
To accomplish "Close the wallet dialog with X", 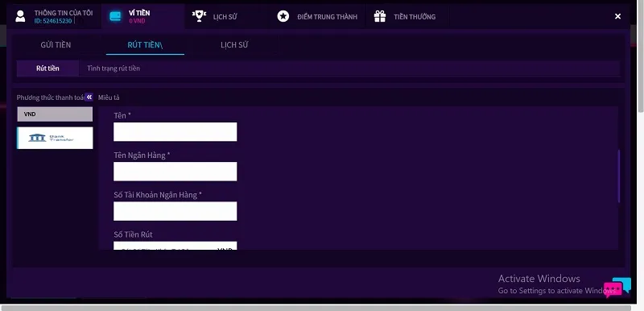I will tap(617, 16).
